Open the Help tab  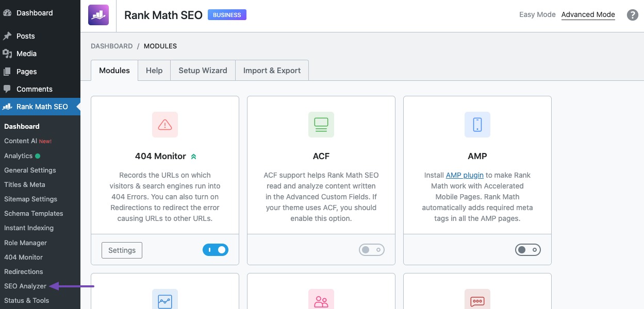(x=154, y=71)
